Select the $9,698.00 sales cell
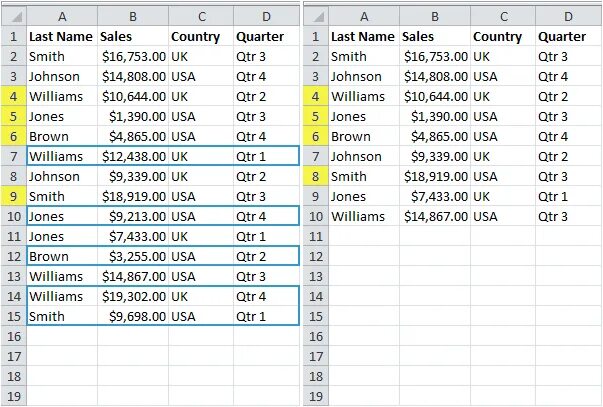Viewport: 603px width, 407px height. coord(133,316)
